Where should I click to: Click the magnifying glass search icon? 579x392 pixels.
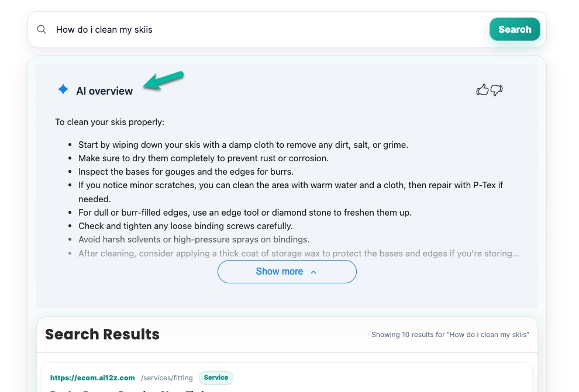tap(42, 29)
